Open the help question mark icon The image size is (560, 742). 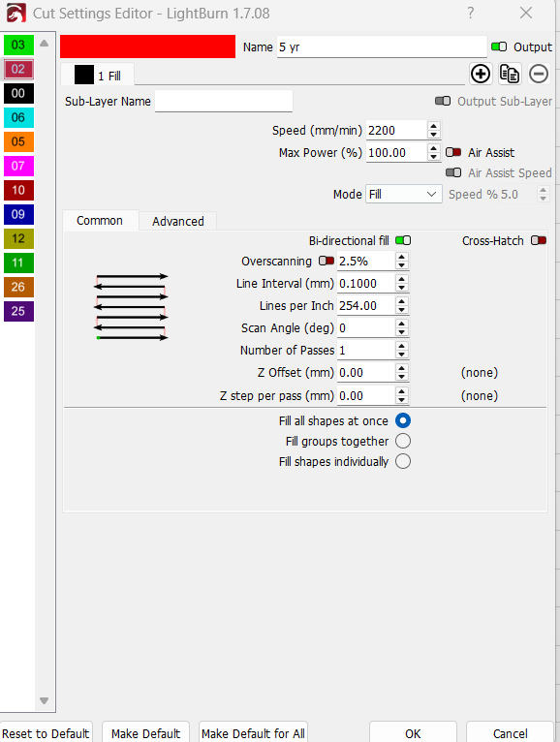[x=470, y=13]
